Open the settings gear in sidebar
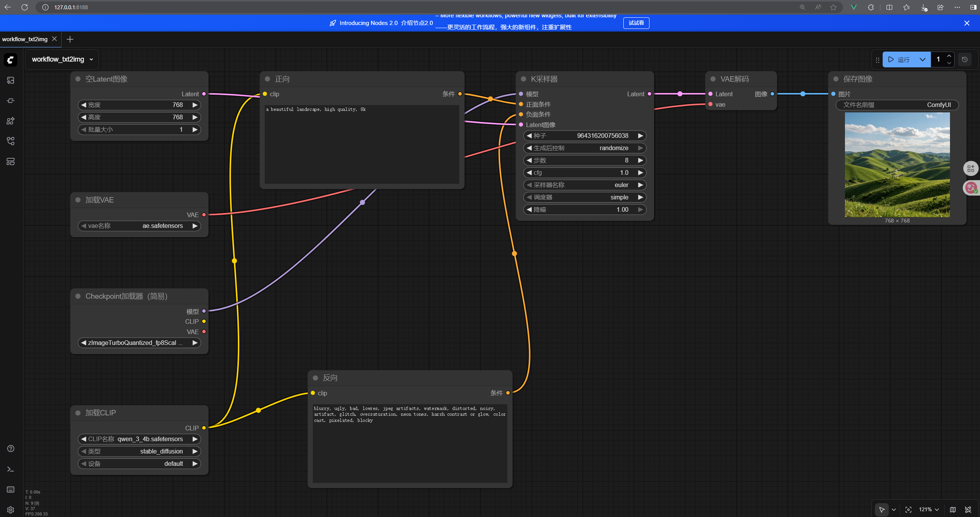Image resolution: width=980 pixels, height=517 pixels. point(10,510)
